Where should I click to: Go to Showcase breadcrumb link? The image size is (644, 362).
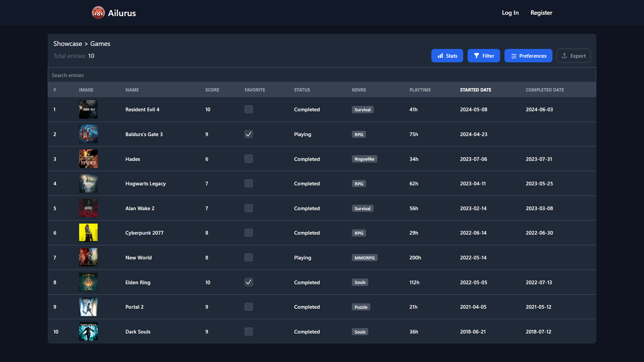pyautogui.click(x=67, y=44)
